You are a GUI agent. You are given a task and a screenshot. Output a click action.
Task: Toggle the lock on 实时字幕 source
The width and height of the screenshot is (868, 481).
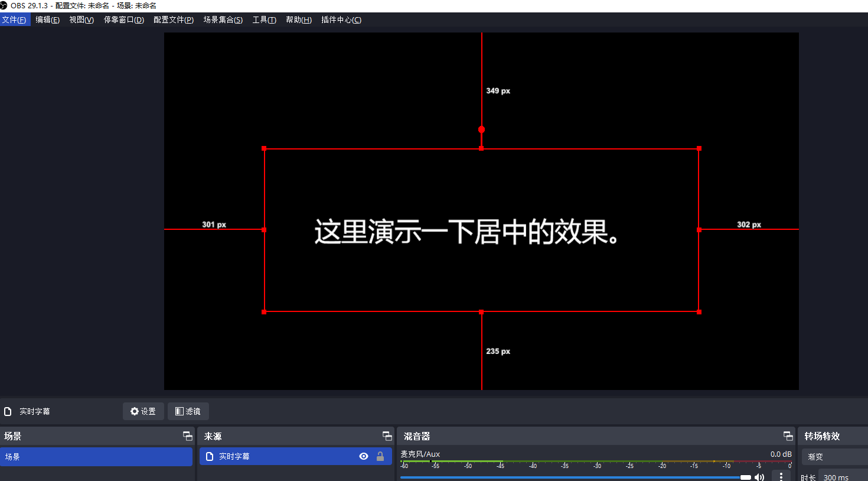(380, 456)
